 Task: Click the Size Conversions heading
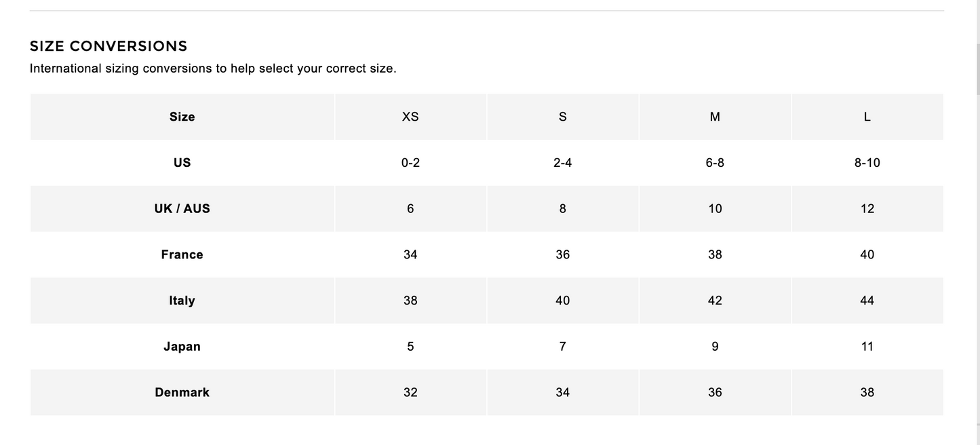coord(109,46)
